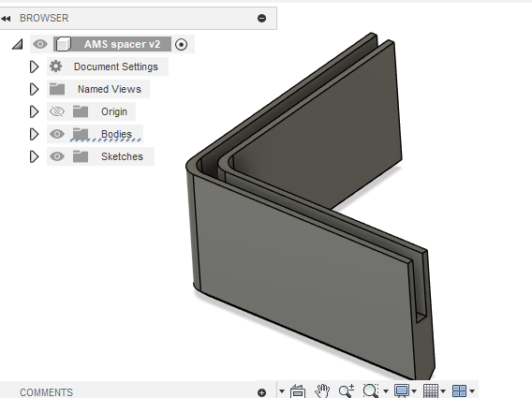This screenshot has width=532, height=398.
Task: Select the Zoom Window magnifier tool
Action: [x=371, y=391]
